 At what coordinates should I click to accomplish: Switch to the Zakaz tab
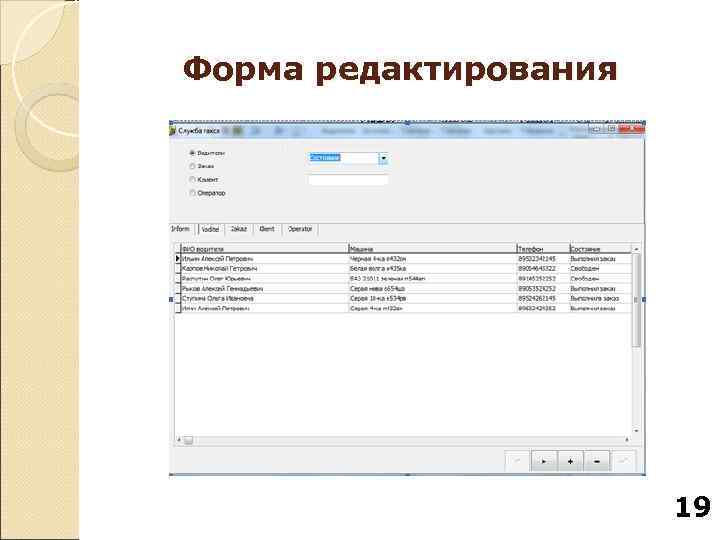pyautogui.click(x=239, y=229)
